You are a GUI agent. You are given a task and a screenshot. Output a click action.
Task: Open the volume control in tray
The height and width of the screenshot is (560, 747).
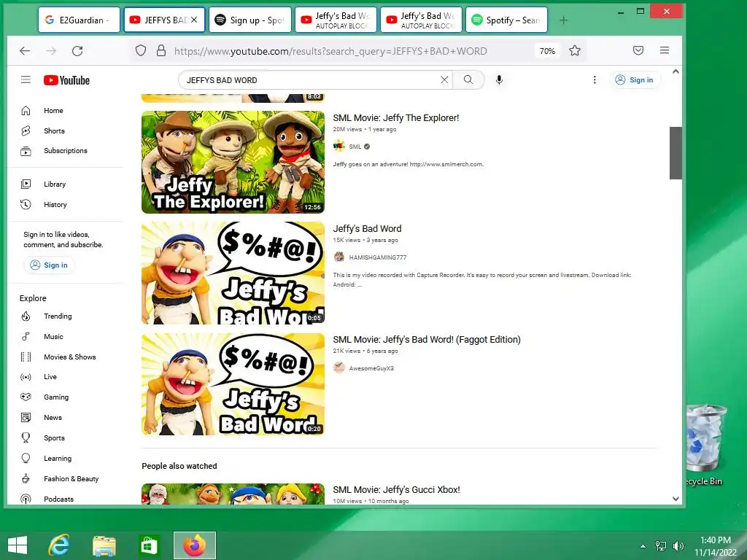[678, 545]
